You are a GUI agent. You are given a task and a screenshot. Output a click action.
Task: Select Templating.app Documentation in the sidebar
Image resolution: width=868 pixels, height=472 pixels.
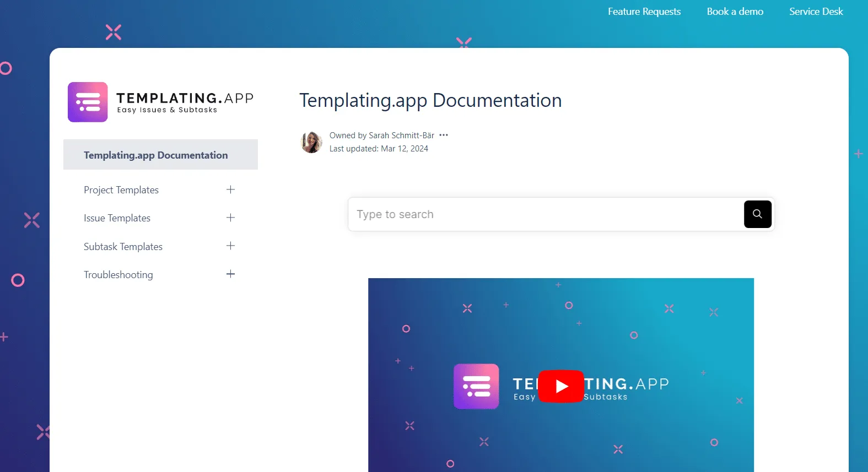coord(160,155)
